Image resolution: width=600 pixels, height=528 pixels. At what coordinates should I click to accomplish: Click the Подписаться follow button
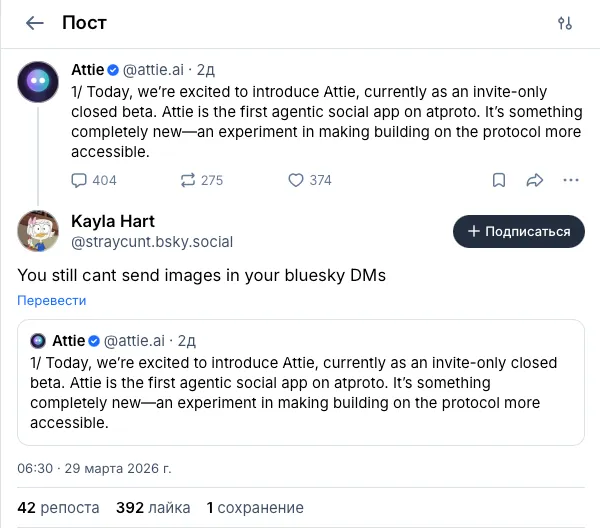coord(518,231)
